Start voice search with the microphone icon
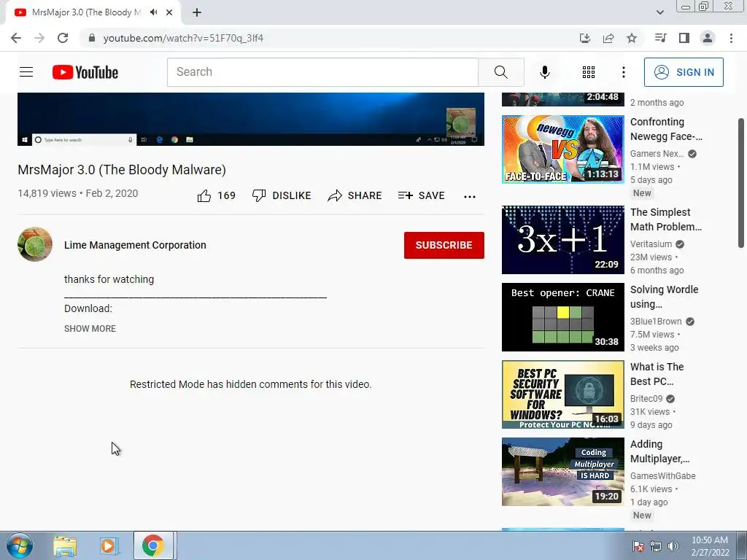Screen dimensions: 747x560 point(544,72)
